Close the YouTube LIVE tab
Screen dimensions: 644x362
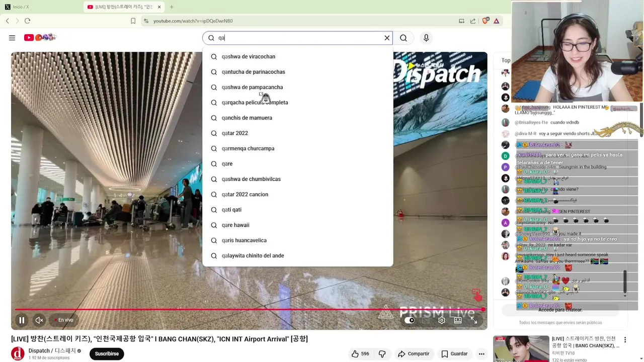point(159,7)
